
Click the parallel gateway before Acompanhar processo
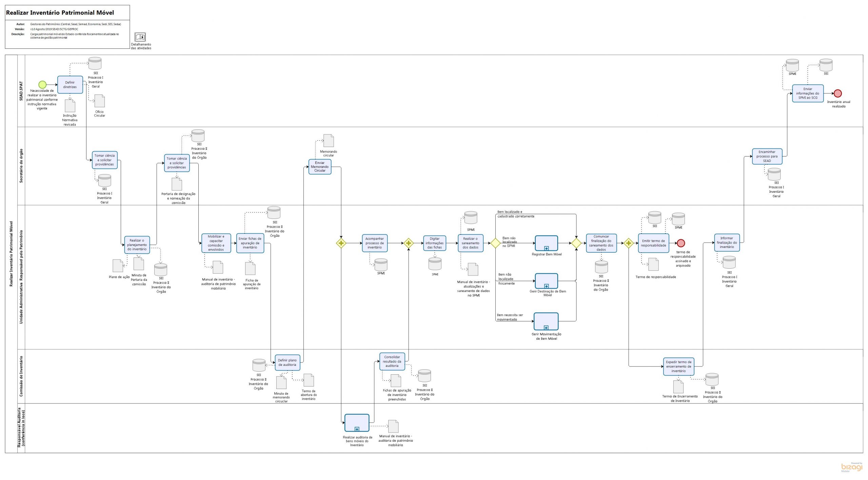341,243
